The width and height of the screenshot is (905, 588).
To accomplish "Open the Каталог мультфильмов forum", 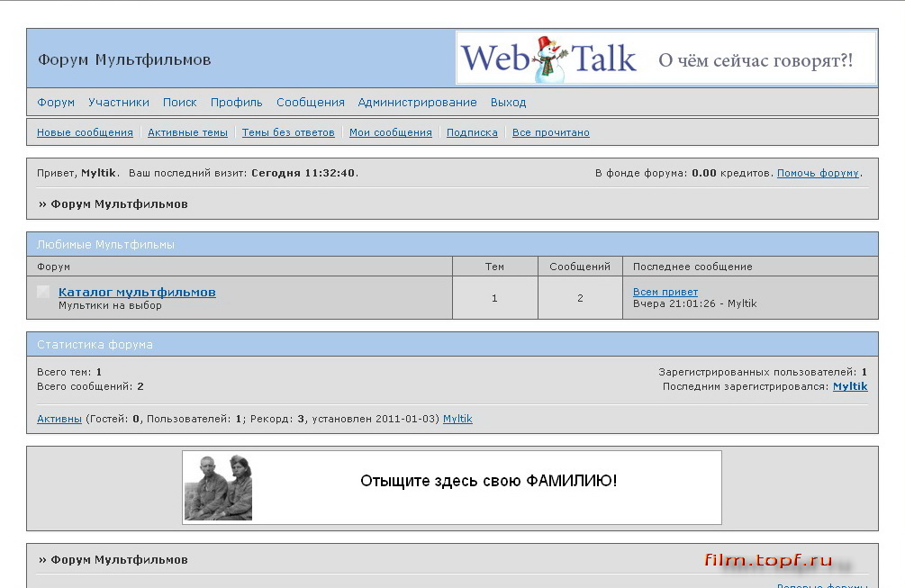I will pyautogui.click(x=137, y=292).
